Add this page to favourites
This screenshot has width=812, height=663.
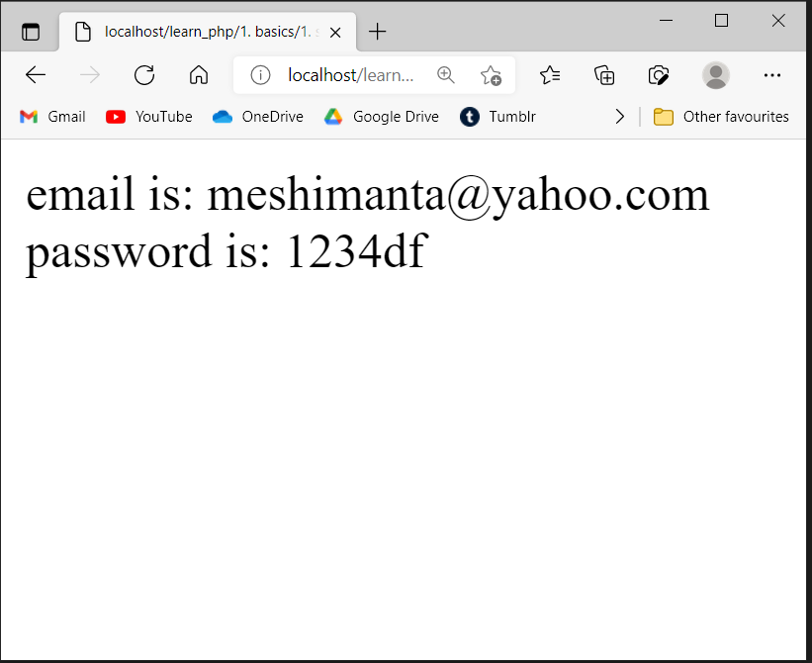[491, 75]
